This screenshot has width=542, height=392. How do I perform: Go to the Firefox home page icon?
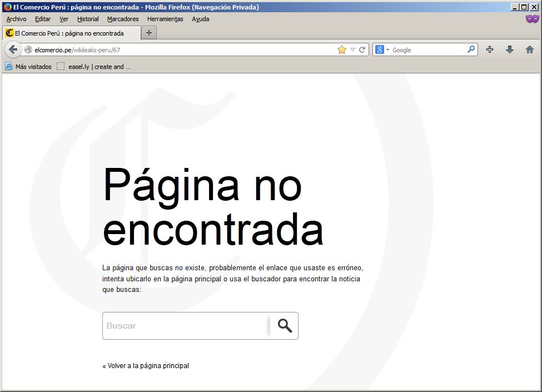pyautogui.click(x=530, y=49)
